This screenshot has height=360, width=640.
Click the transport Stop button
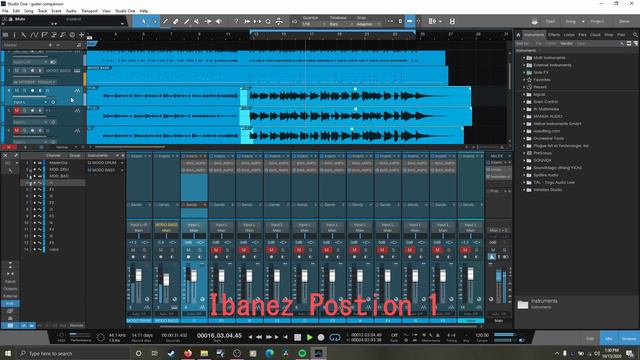click(298, 338)
